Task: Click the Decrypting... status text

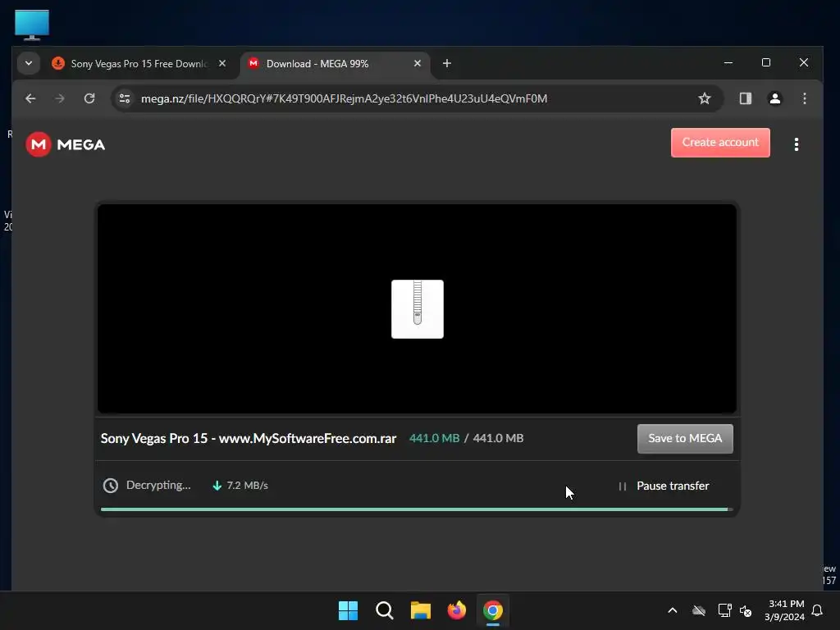Action: 158,485
